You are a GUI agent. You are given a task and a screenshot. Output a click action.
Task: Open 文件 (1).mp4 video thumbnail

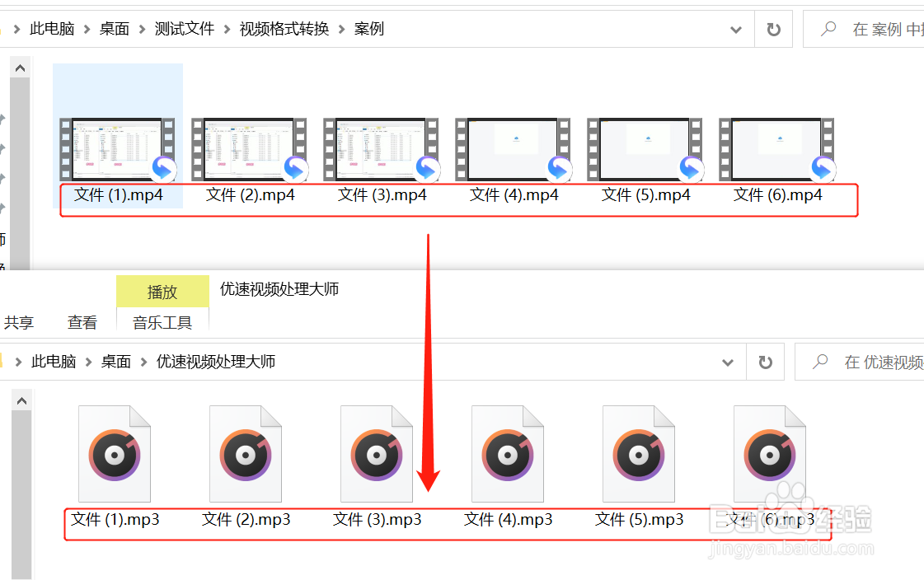point(118,150)
